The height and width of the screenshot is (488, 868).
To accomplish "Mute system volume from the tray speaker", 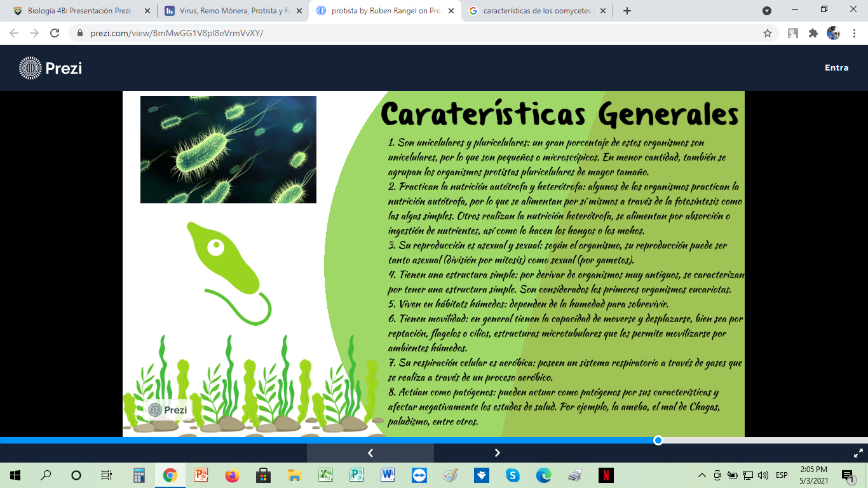I will [x=762, y=475].
